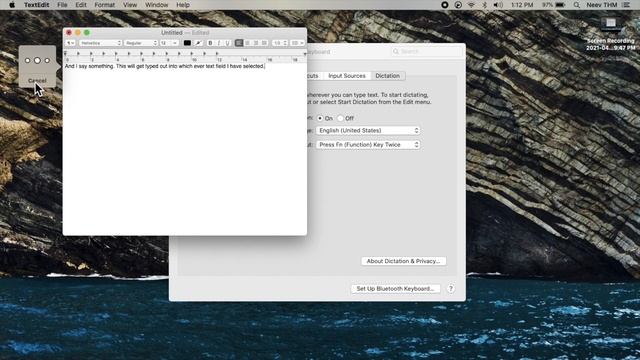Image resolution: width=640 pixels, height=360 pixels.
Task: Click the Wi-Fi status icon
Action: 471,5
